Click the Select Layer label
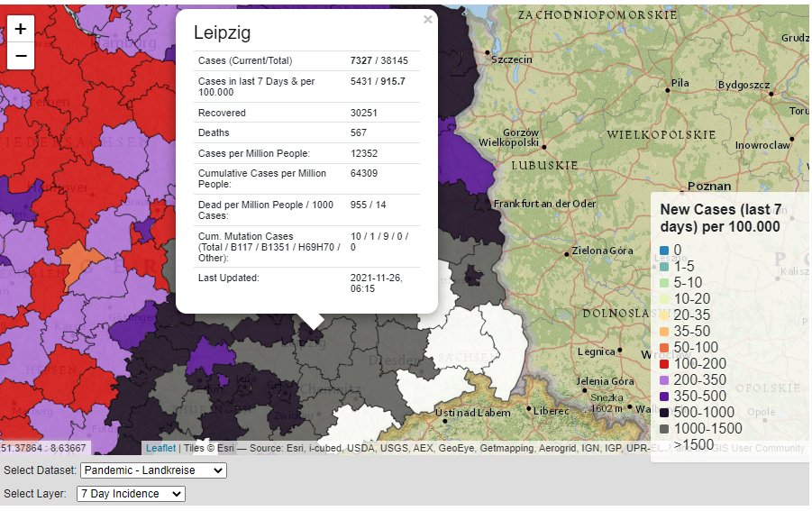Viewport: 812px width, 511px height. pyautogui.click(x=34, y=493)
